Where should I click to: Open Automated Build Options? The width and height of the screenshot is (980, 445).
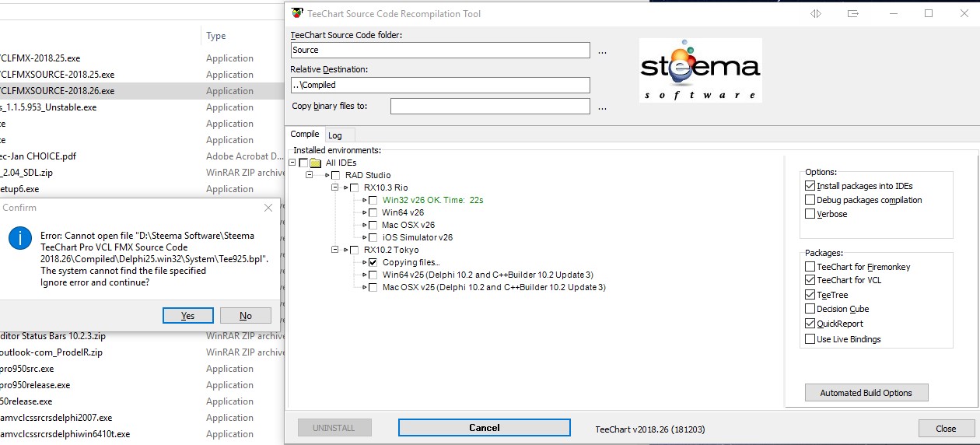tap(866, 393)
